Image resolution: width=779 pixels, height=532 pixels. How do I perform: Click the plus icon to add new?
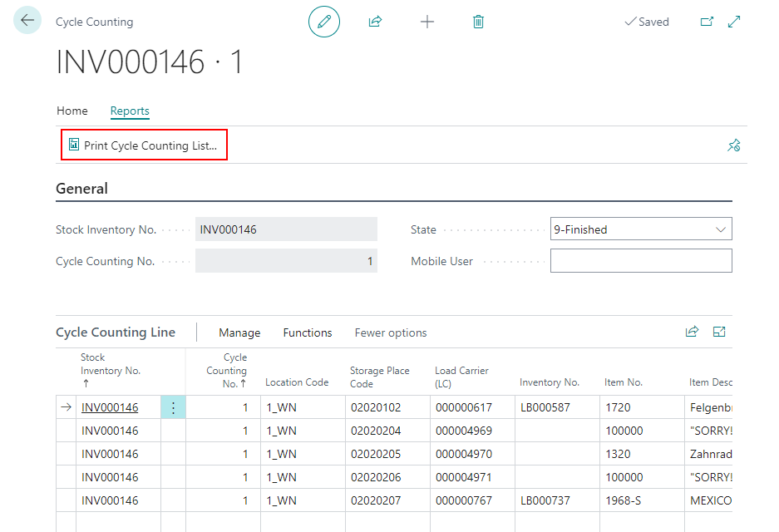point(427,22)
